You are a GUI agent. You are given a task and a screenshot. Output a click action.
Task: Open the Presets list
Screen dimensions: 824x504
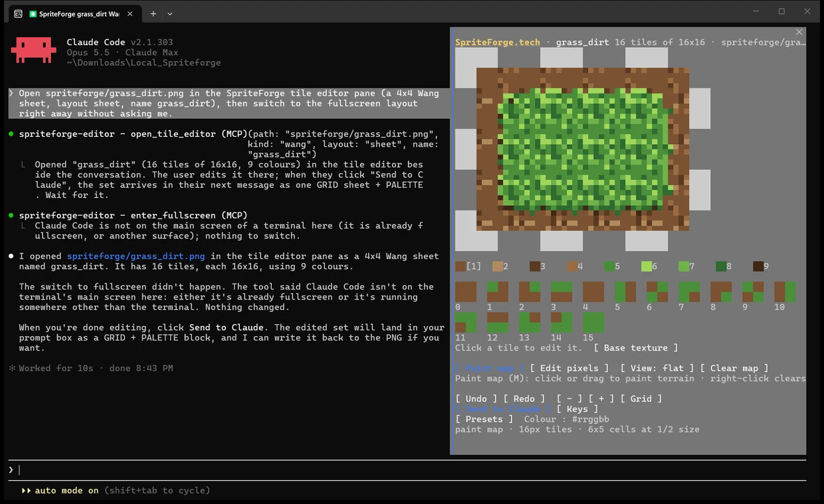coord(484,419)
